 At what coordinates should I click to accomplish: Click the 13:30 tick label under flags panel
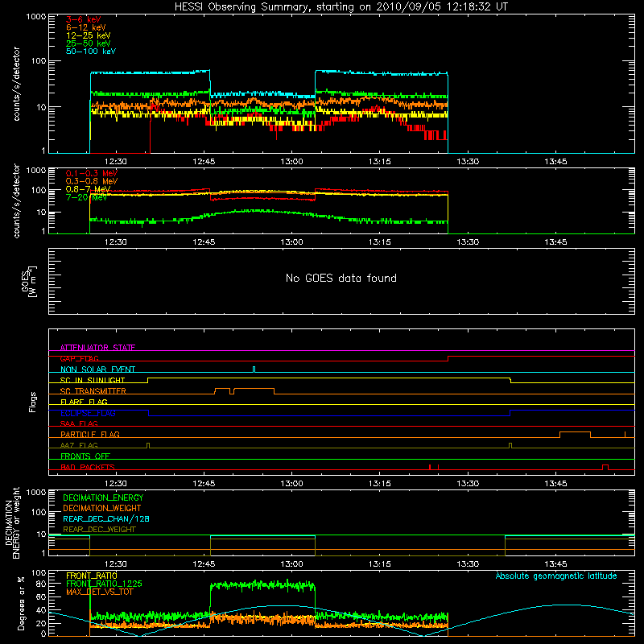pos(468,484)
